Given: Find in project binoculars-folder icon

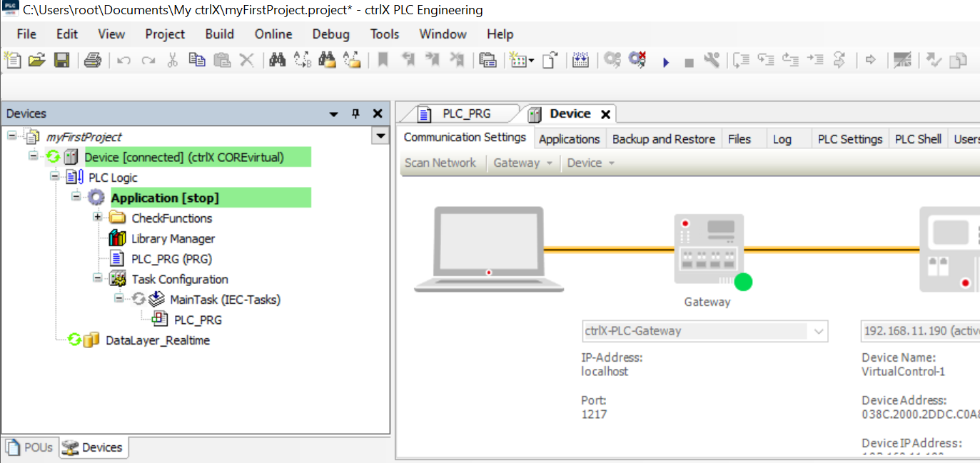Looking at the screenshot, I should click(328, 61).
